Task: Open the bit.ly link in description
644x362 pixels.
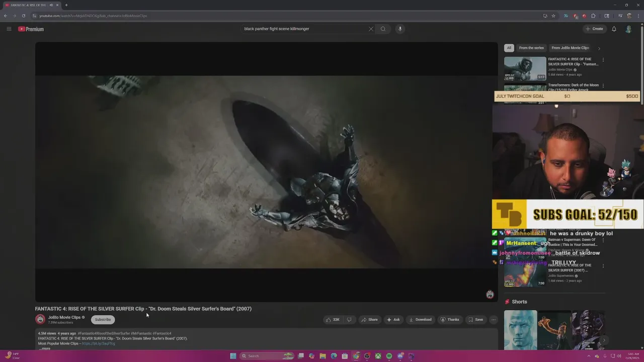Action: coord(99,343)
